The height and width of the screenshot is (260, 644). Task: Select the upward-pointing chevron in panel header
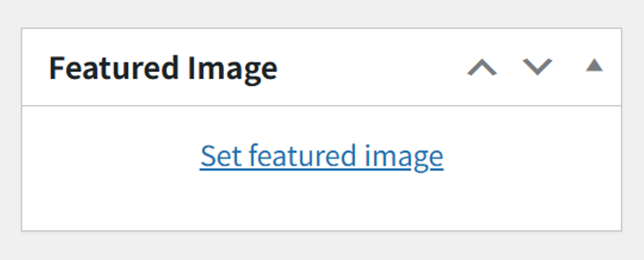(x=482, y=67)
